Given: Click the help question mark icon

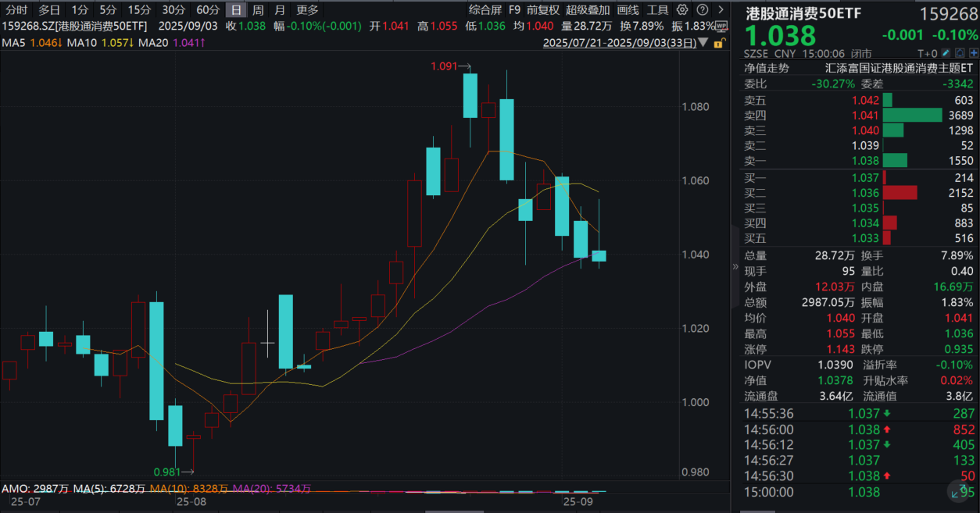Looking at the screenshot, I should pos(701,10).
